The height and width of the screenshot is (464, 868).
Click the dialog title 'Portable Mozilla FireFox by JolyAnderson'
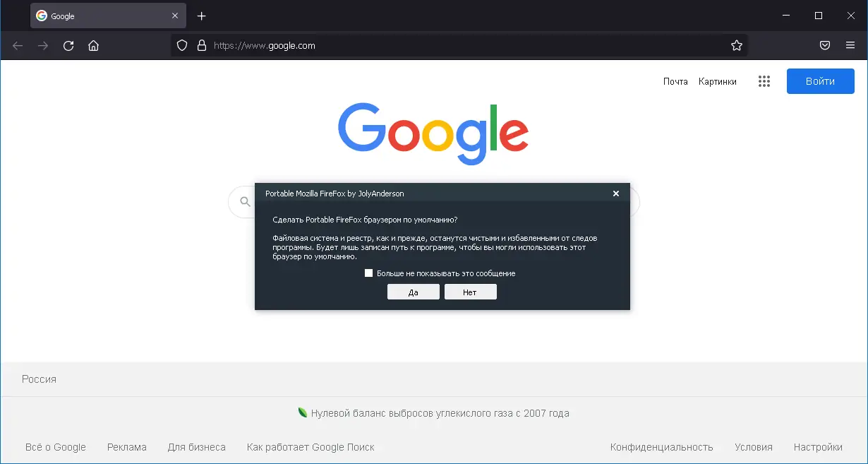(x=334, y=194)
